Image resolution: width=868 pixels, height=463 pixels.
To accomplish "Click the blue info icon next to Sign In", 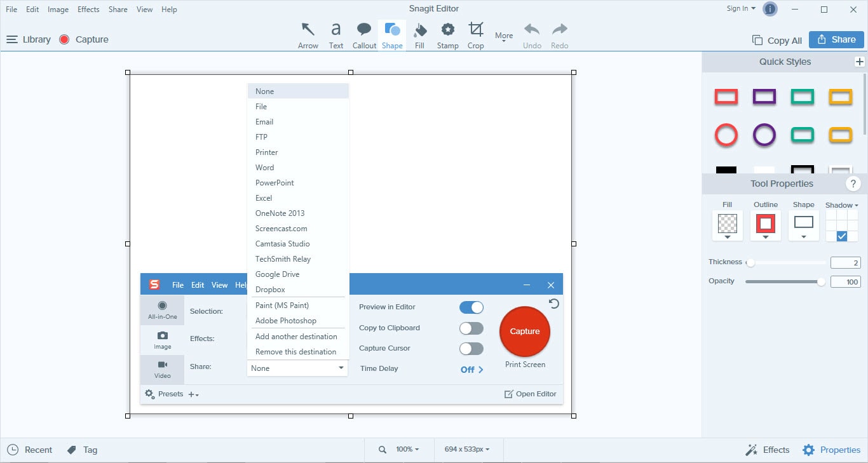I will (770, 9).
